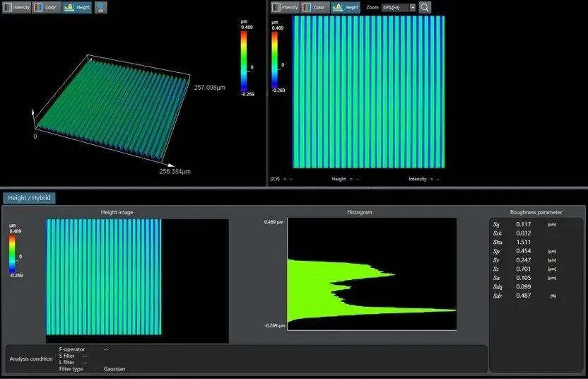Click the magnifier zoom icon
Screen dimensions: 588x379
click(x=425, y=8)
